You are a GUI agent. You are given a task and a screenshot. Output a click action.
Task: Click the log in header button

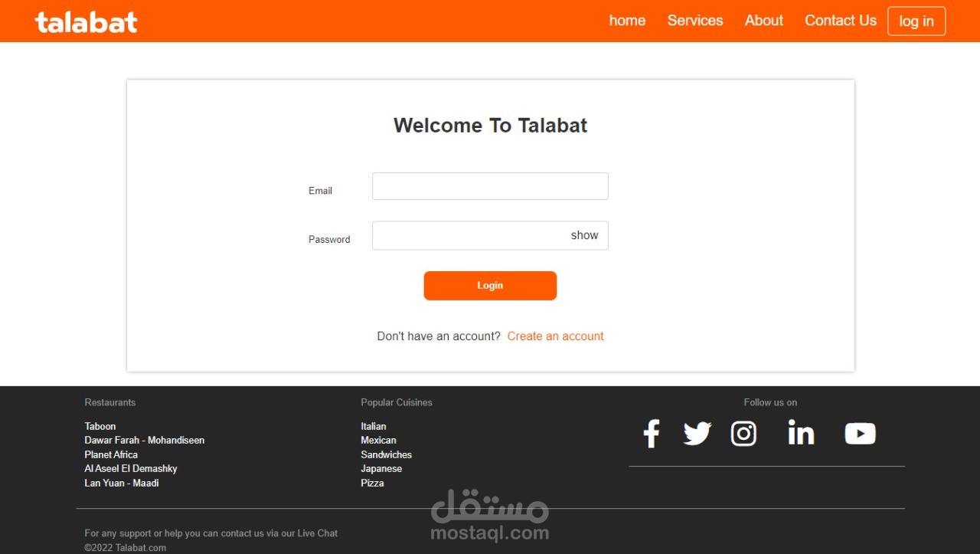click(916, 21)
